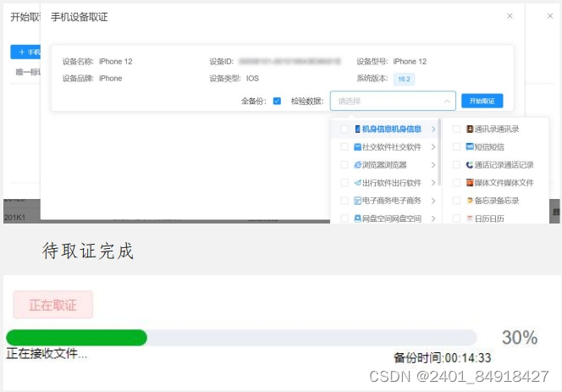The height and width of the screenshot is (392, 562).
Task: Expand the 社交软件 submenu chevron
Action: pyautogui.click(x=433, y=147)
